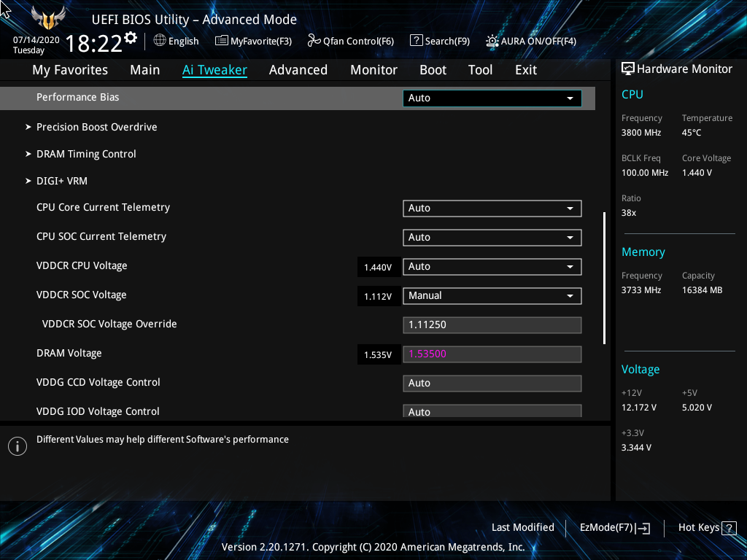Click CPU Temperature 45°C value
Screen dimensions: 747x560
[692, 133]
